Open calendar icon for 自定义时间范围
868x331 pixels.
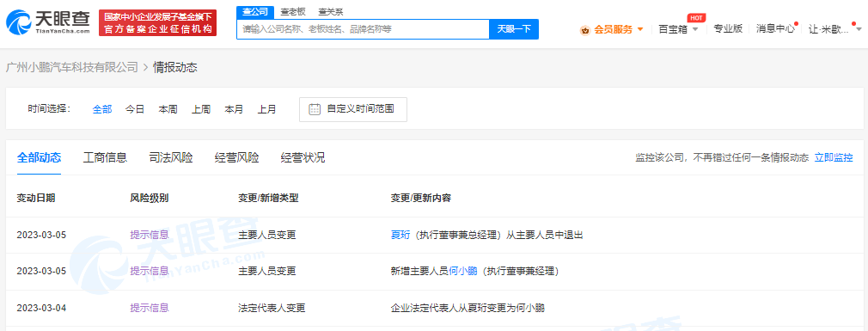coord(315,109)
